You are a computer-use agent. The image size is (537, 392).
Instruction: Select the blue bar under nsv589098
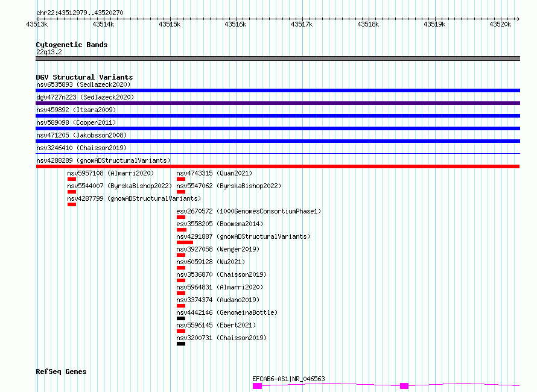click(278, 128)
